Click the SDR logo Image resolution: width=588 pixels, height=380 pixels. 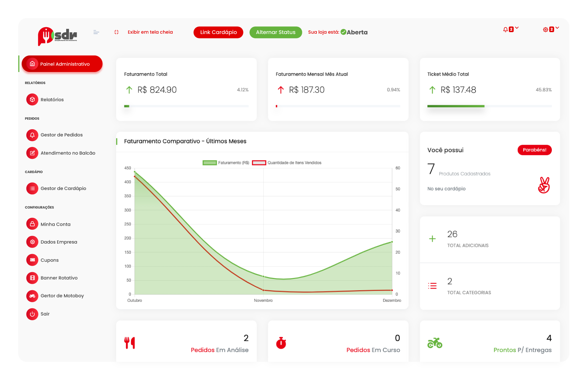click(57, 36)
